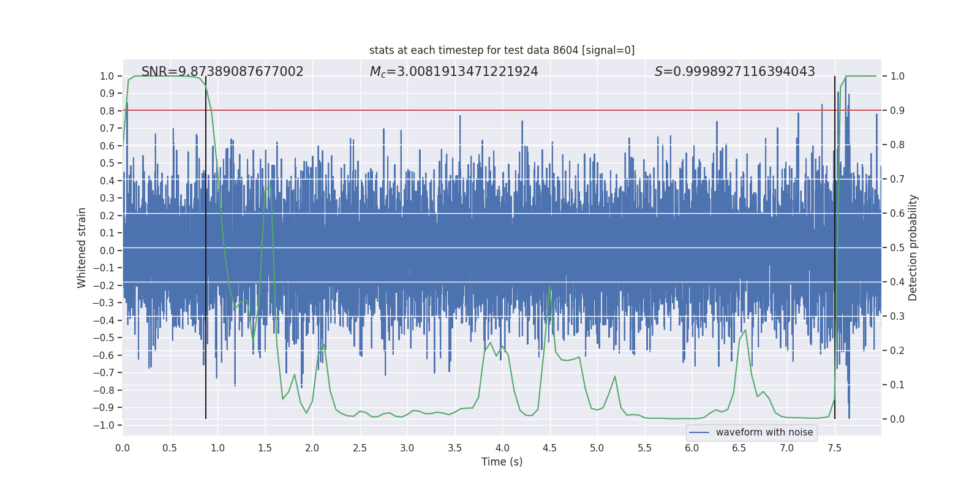Select the SNR value annotation text

[x=222, y=72]
